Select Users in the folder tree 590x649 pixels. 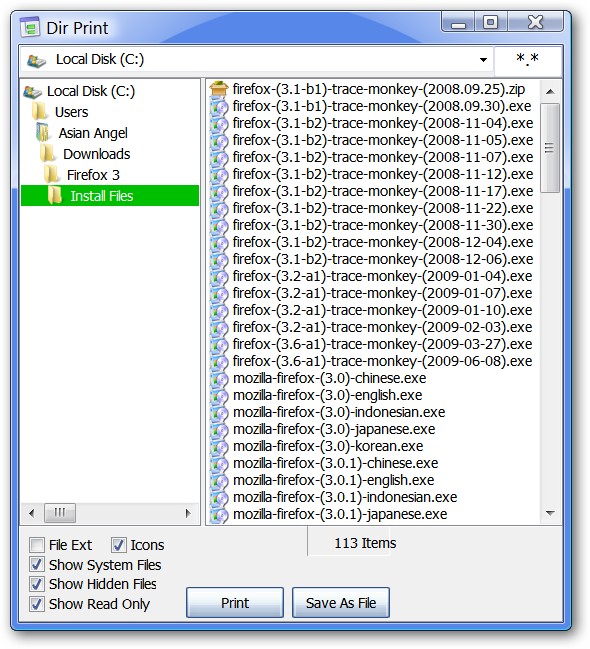point(72,112)
